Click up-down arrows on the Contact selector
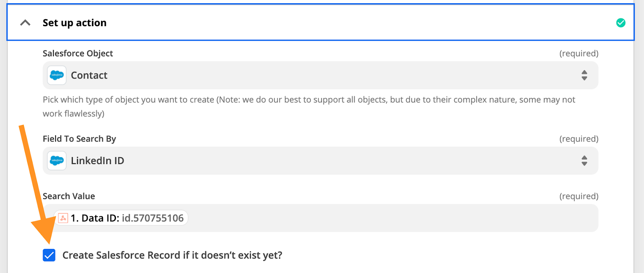The height and width of the screenshot is (273, 644). click(584, 75)
